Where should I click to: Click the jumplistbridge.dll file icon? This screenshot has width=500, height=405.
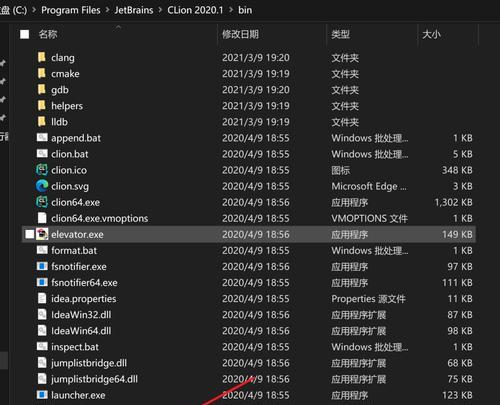42,363
